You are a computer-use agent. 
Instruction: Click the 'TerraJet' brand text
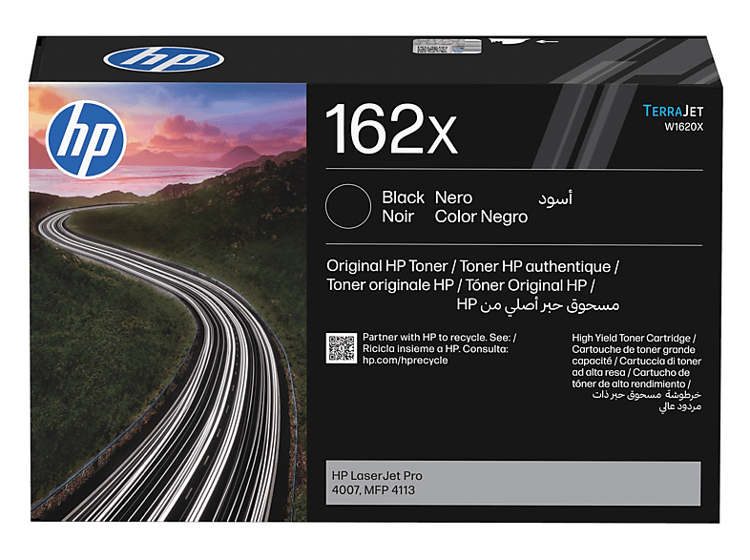click(x=673, y=111)
